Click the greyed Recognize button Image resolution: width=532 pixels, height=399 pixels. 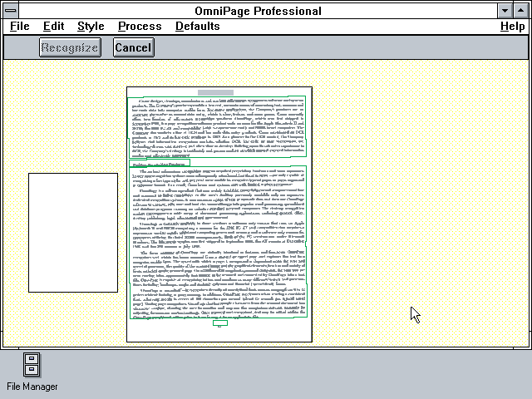click(70, 47)
